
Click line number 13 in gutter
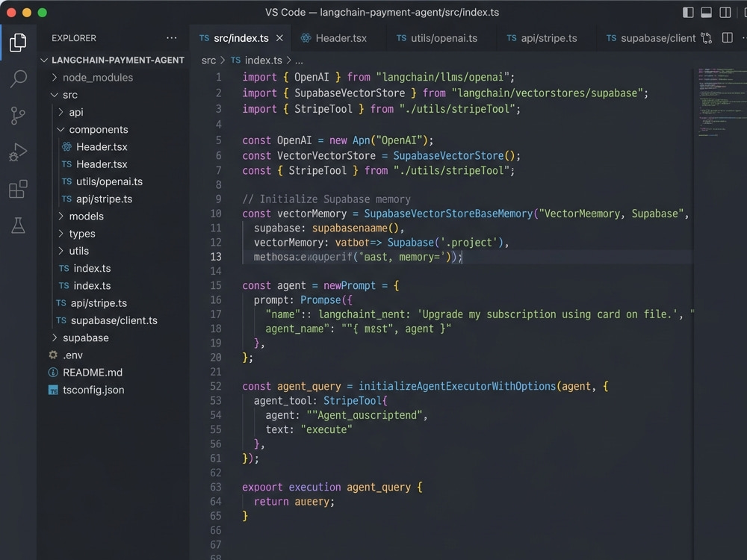coord(216,257)
